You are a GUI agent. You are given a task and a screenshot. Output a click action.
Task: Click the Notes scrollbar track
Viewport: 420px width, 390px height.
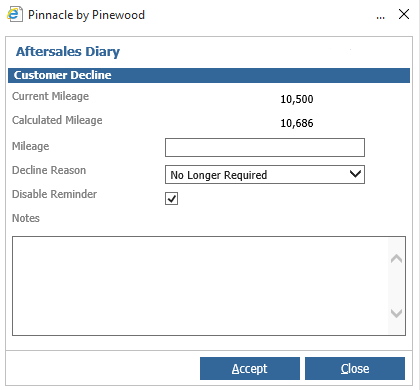click(x=396, y=286)
